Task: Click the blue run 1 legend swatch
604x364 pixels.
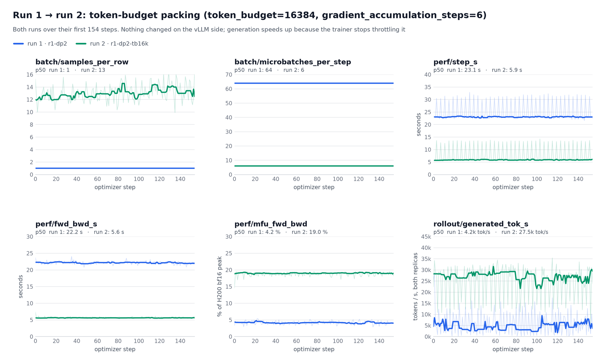Action: coord(18,44)
